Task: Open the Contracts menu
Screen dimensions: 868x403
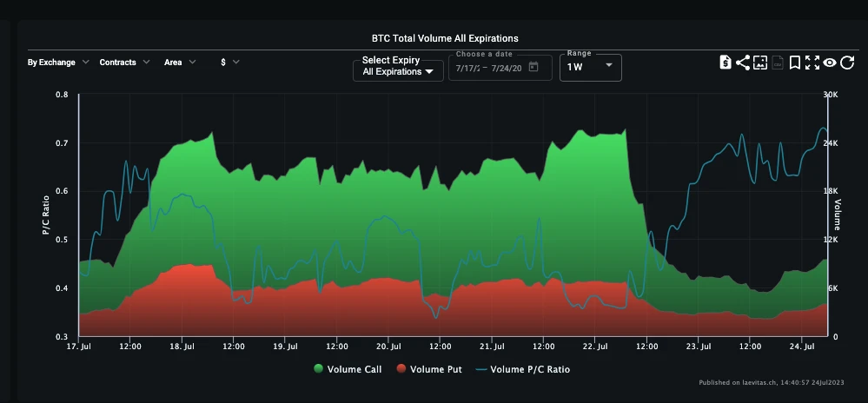Action: tap(125, 63)
